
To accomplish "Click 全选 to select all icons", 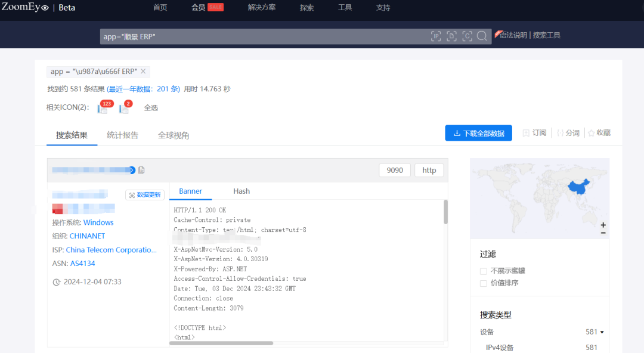I will [x=151, y=108].
